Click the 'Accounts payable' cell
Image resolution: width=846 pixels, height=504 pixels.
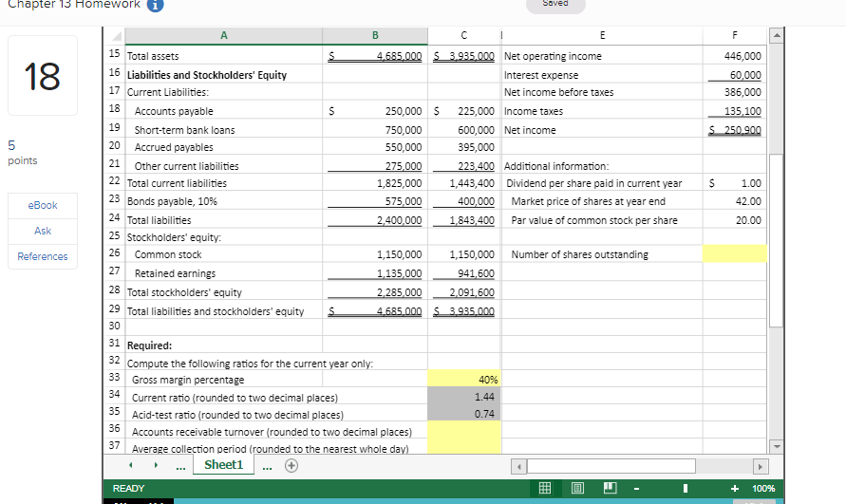(x=224, y=111)
